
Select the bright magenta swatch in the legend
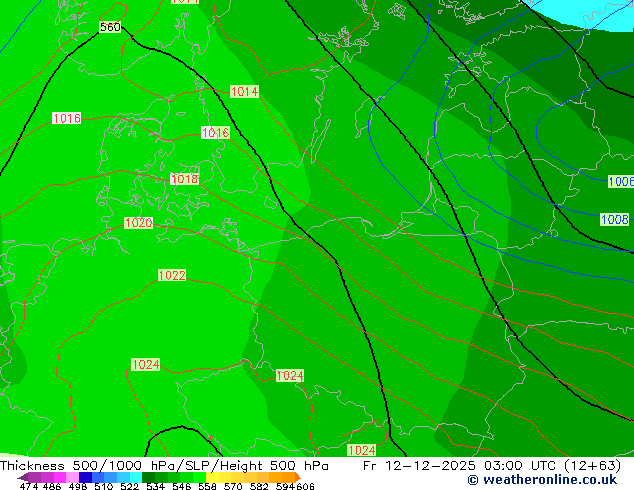60,477
